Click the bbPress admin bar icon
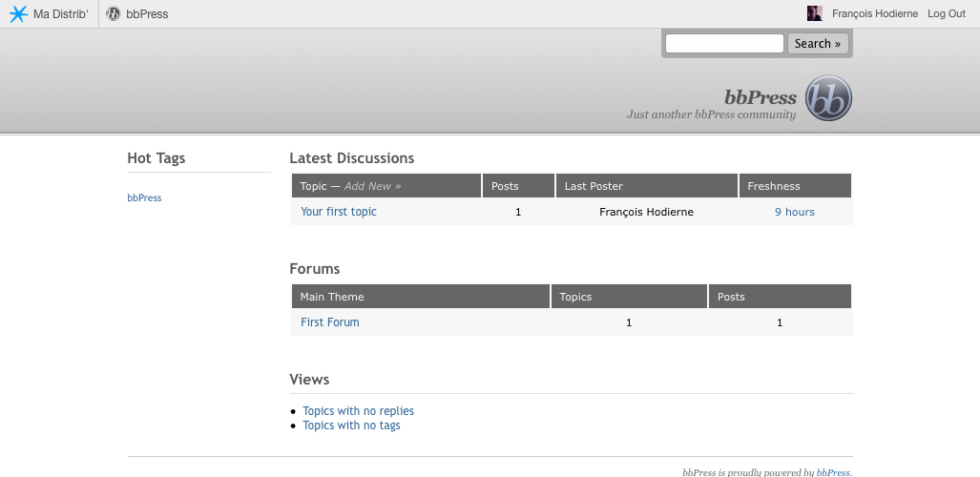 click(114, 14)
